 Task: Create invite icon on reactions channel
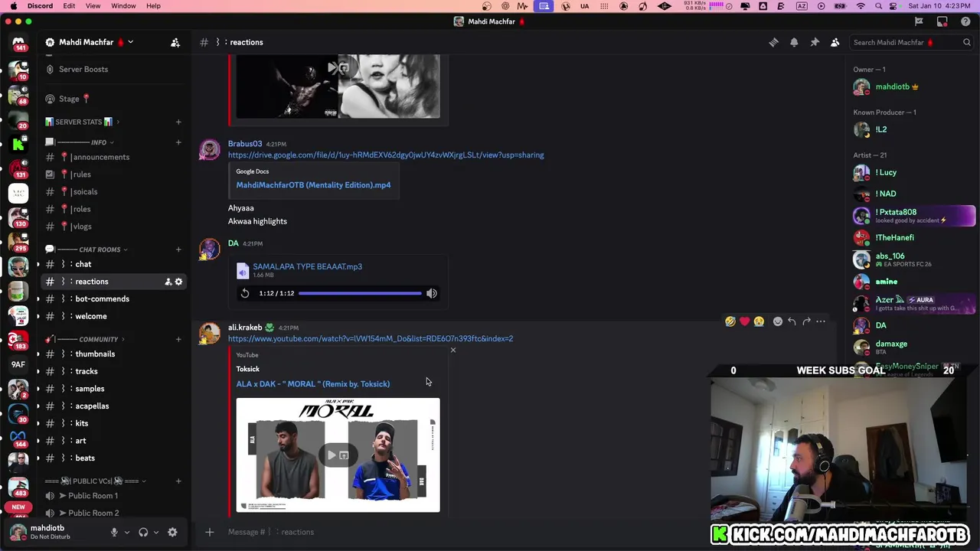(168, 282)
